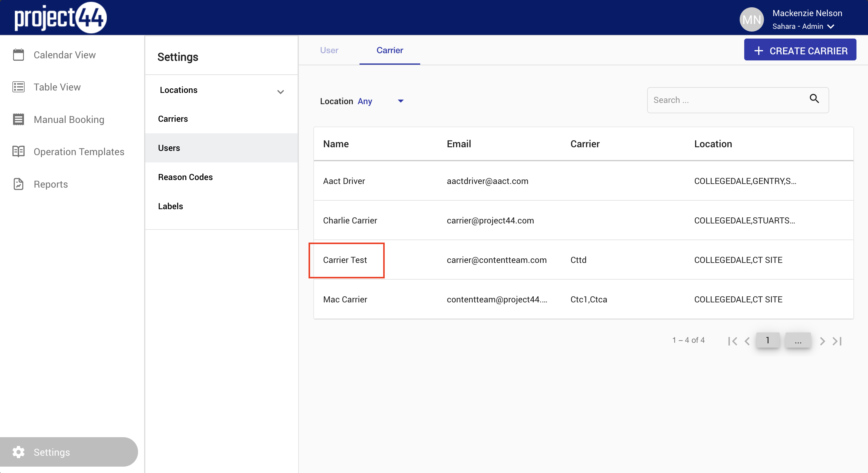The image size is (868, 473).
Task: Click the Name column header
Action: [x=336, y=144]
